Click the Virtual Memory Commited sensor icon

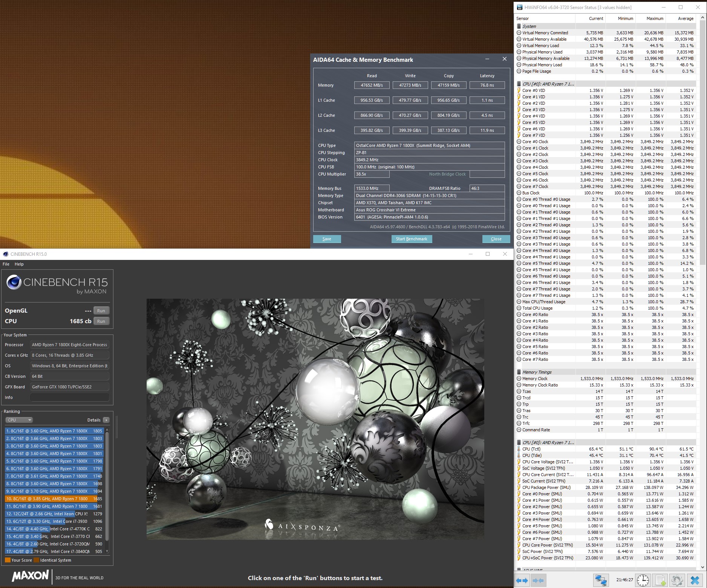(519, 33)
